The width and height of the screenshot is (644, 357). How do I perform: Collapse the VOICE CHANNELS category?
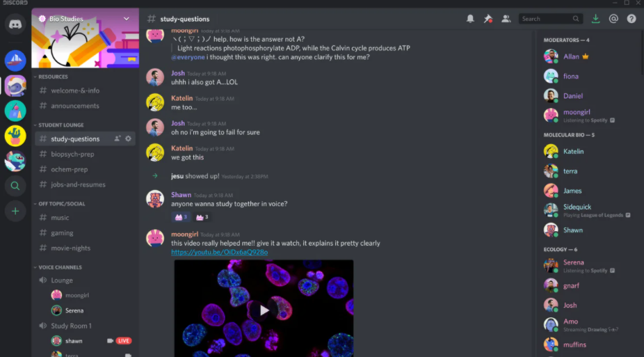point(58,267)
